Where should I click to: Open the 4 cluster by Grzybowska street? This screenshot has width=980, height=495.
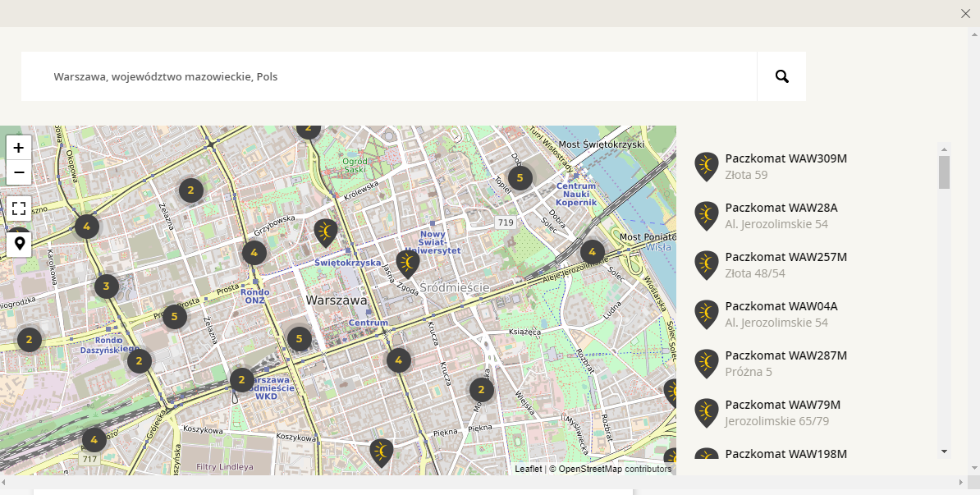coord(254,253)
